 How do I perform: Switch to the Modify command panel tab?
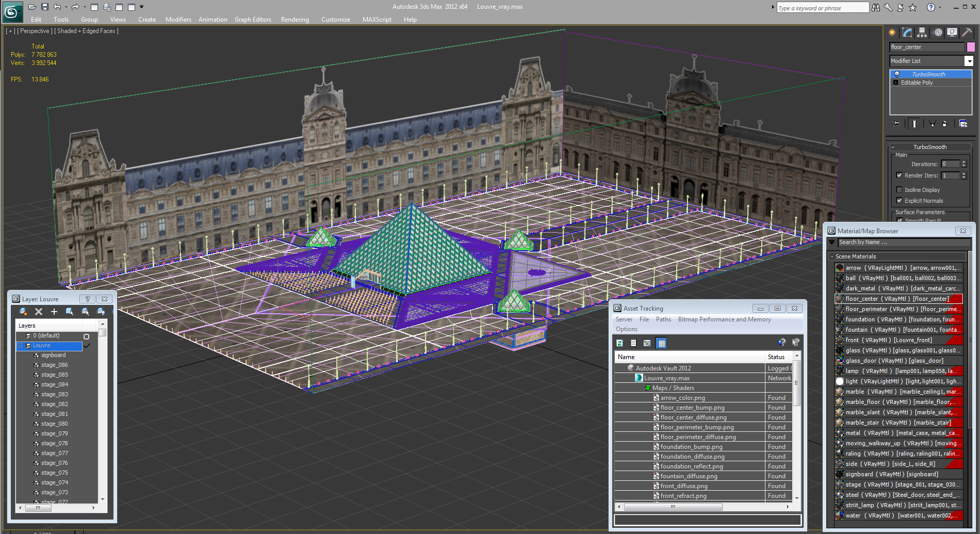[907, 33]
